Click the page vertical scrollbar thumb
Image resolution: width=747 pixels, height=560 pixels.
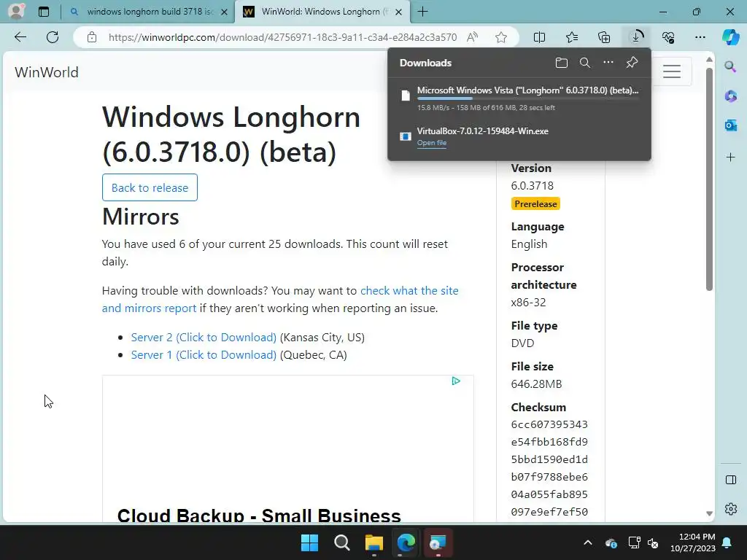[709, 179]
